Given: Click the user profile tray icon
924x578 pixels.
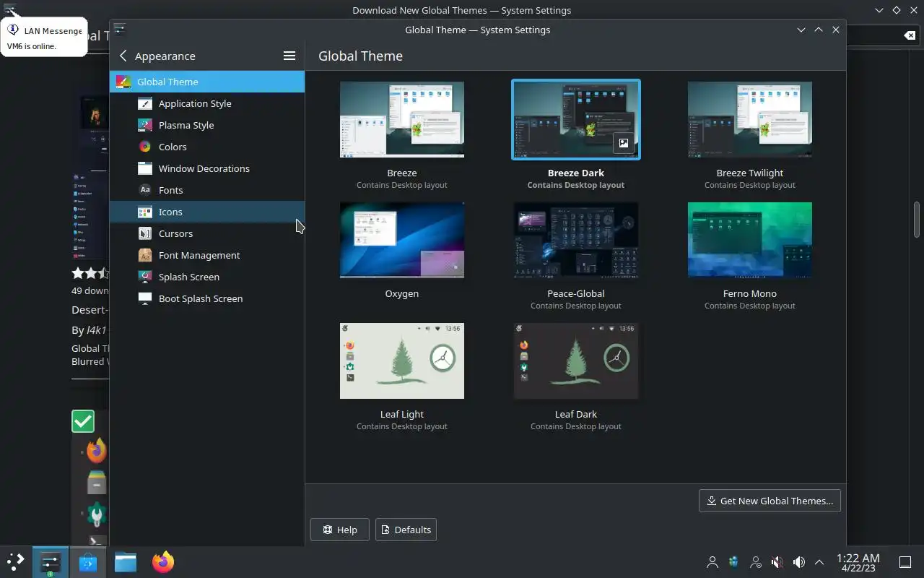Looking at the screenshot, I should point(712,562).
